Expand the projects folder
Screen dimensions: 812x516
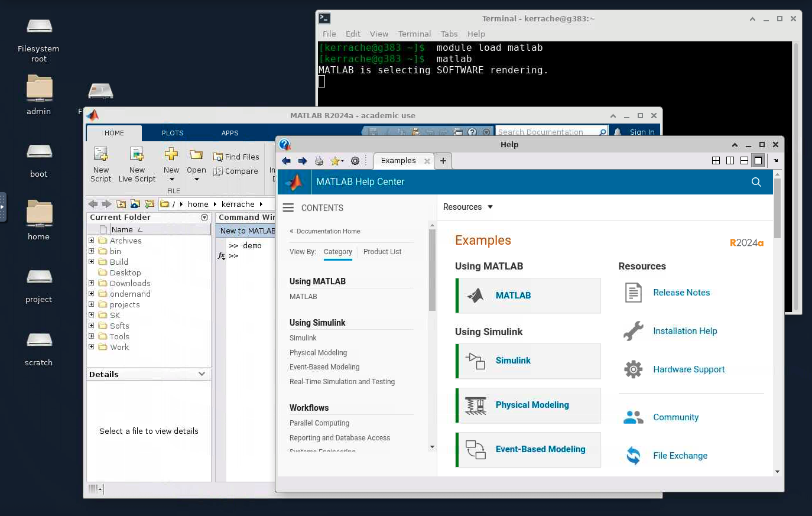[x=91, y=304]
